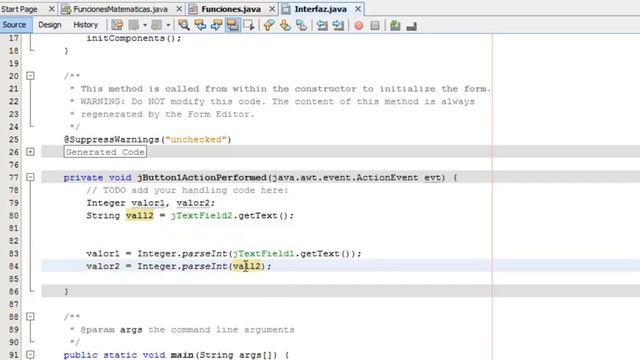Viewport: 640px width, 360px height.
Task: Collapse jButton1ActionPerformed method fold
Action: pos(30,177)
